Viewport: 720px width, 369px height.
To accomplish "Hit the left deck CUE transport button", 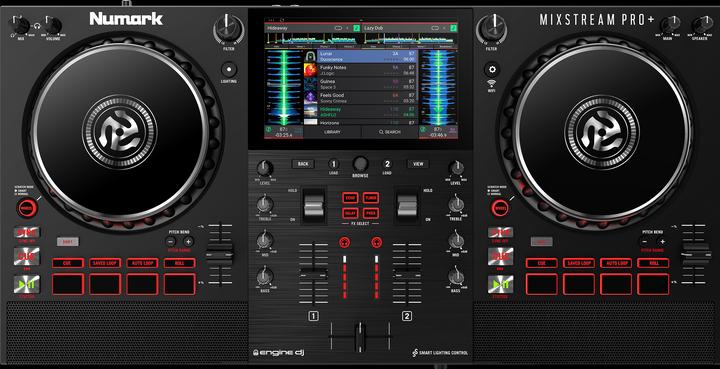I will coord(26,256).
